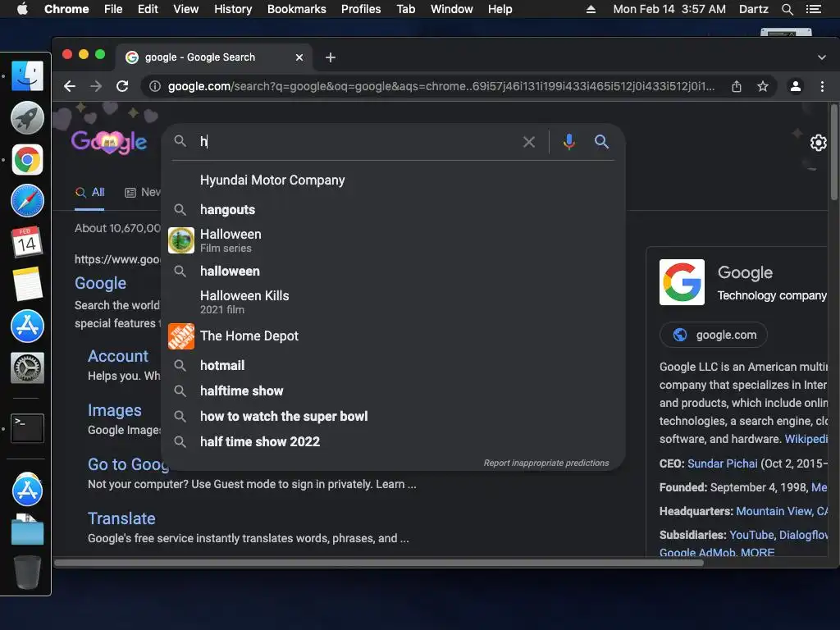This screenshot has height=630, width=840.
Task: Open the Wikipedia link in knowledge panel
Action: pyautogui.click(x=806, y=439)
